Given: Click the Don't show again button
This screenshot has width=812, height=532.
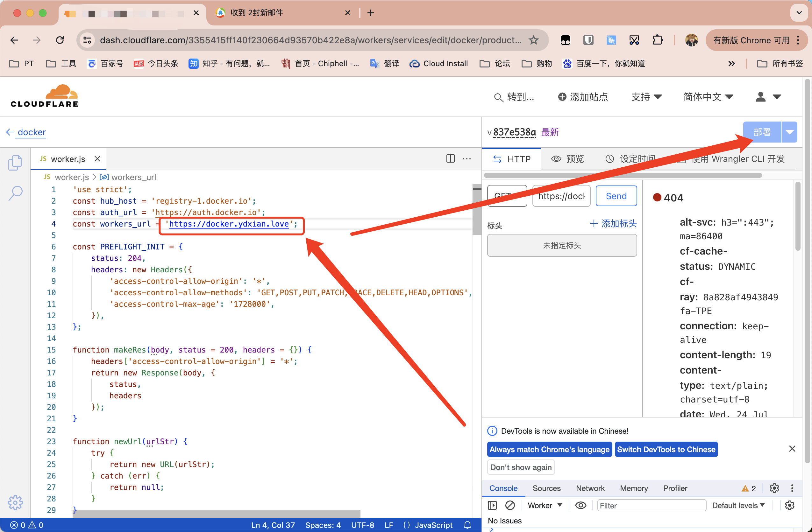Looking at the screenshot, I should [521, 467].
